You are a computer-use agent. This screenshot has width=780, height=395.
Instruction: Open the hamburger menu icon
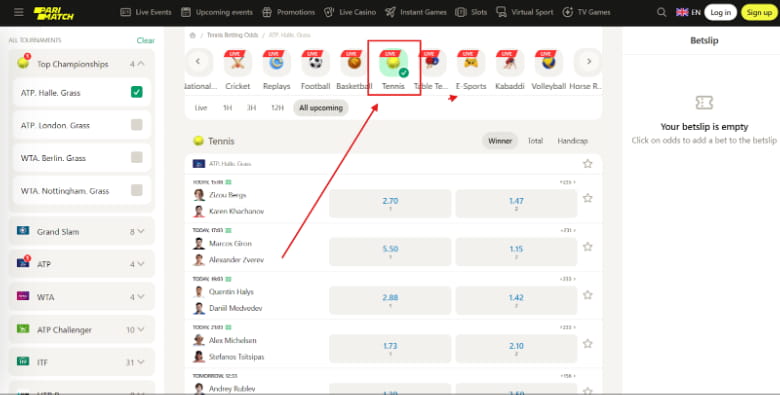point(19,12)
